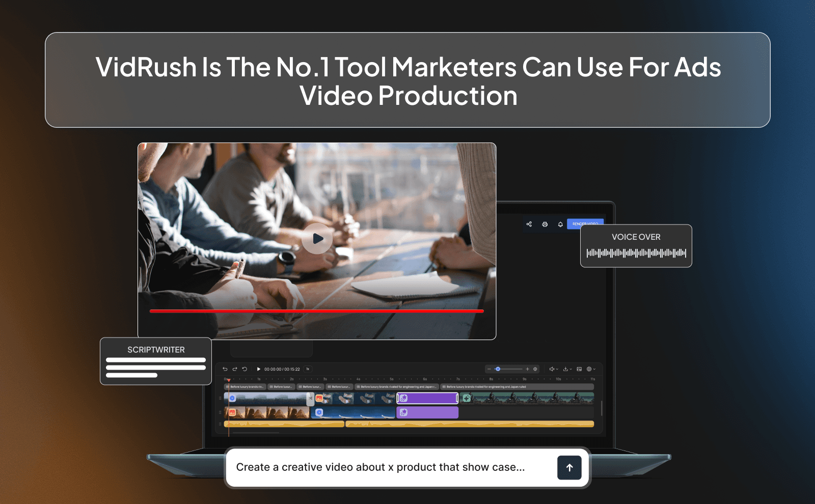
Task: Submit the prompt with the up-arrow button
Action: click(569, 467)
